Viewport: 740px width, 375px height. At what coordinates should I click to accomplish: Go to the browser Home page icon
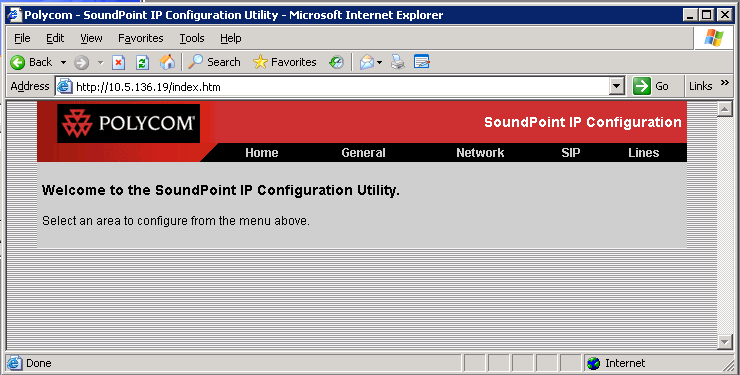click(x=167, y=62)
